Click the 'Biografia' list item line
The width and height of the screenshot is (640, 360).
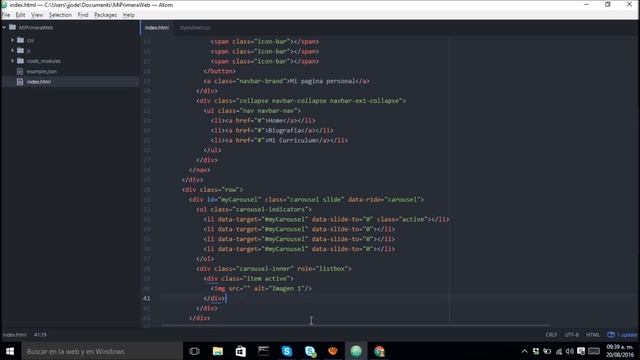pos(272,131)
